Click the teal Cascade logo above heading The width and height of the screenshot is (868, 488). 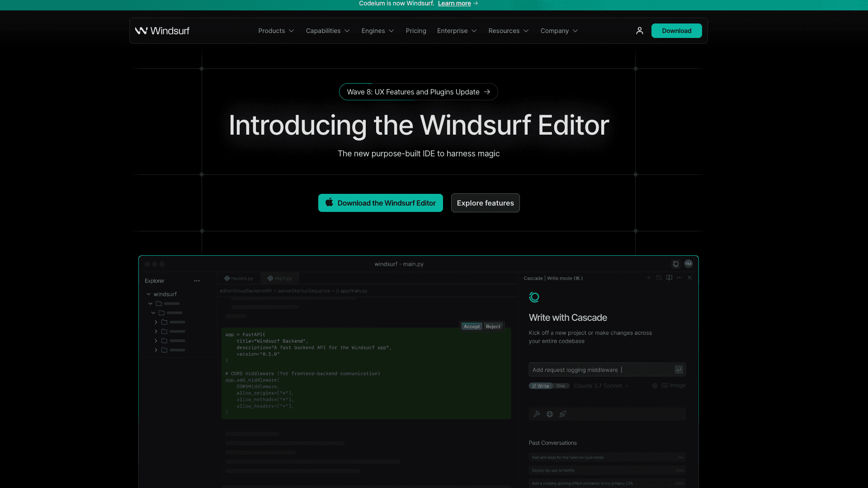(534, 297)
